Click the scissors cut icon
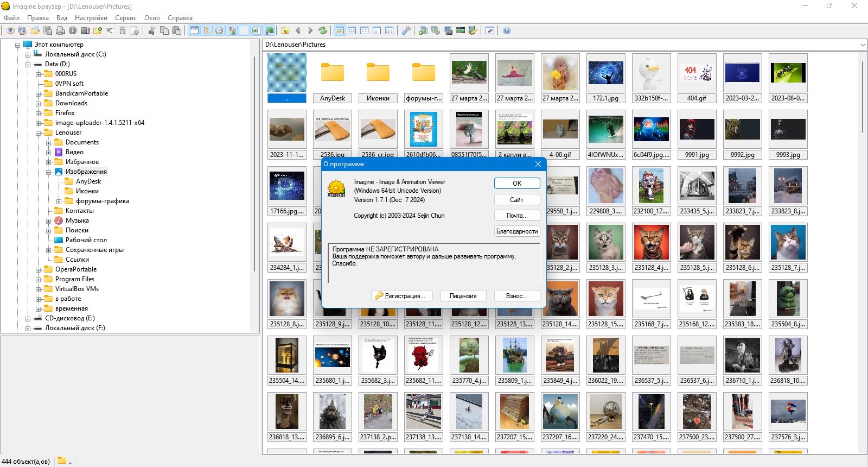Image resolution: width=868 pixels, height=467 pixels. pos(151,30)
